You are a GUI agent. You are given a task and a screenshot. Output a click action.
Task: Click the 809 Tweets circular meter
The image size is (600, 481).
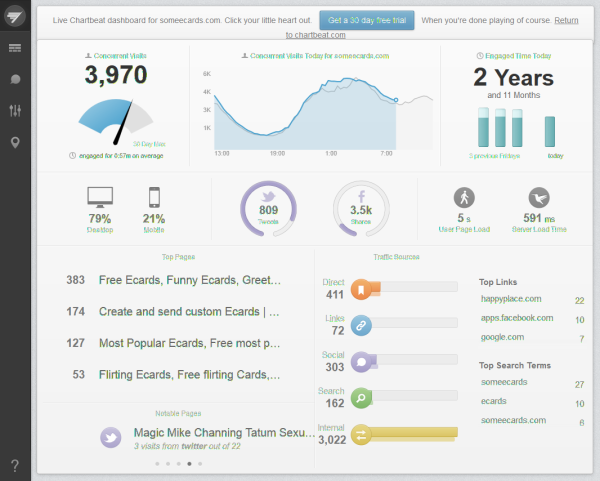[268, 209]
